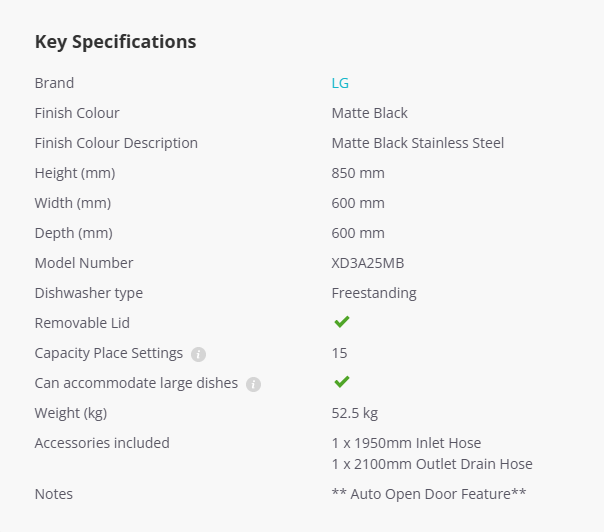
Task: Click the 52.5 kg weight value
Action: tap(355, 413)
